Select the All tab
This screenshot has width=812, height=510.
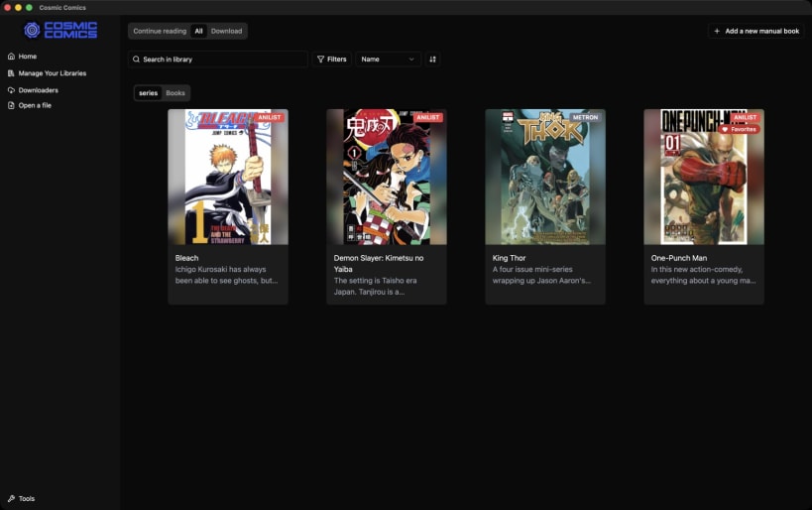point(198,31)
